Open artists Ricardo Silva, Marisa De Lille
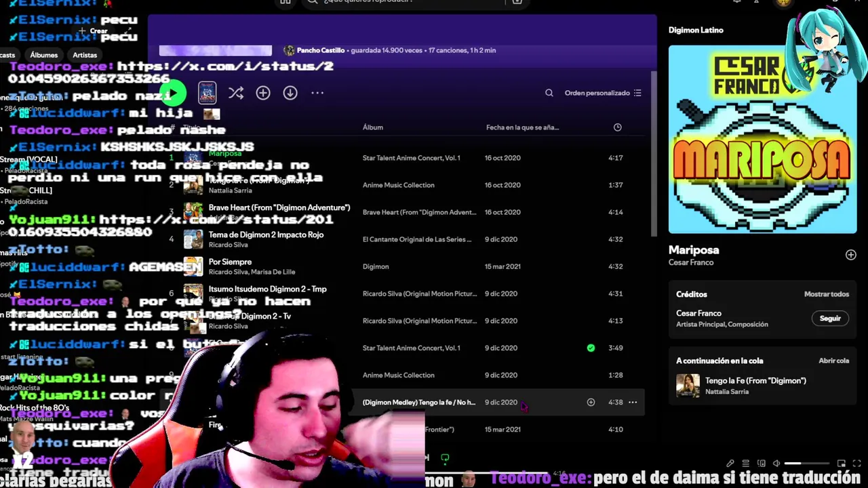The height and width of the screenshot is (488, 868). tap(252, 272)
